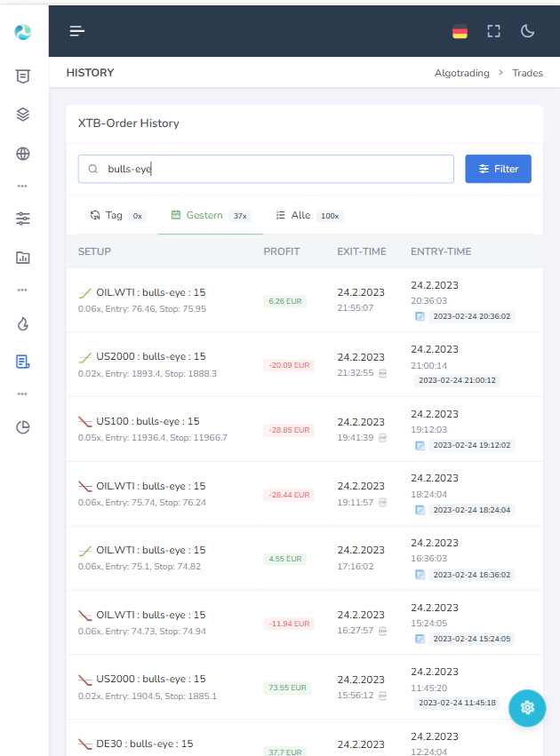Select the -28.44 EUR profit badge
Image resolution: width=560 pixels, height=756 pixels.
[289, 495]
